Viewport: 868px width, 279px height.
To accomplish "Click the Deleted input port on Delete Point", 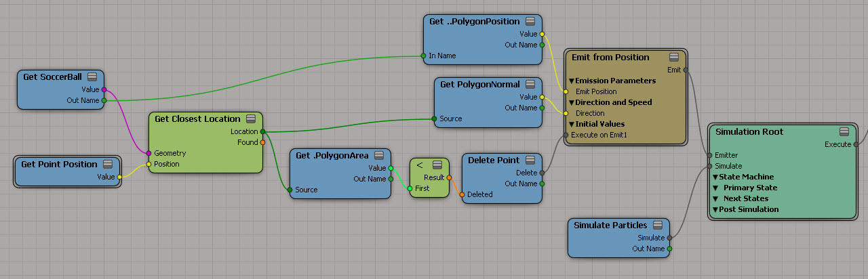I will pos(462,194).
